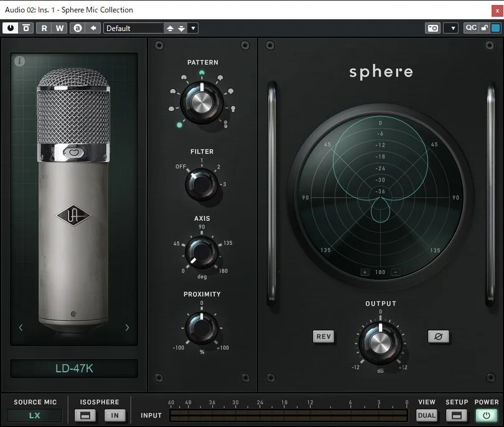Toggle the REV reverse button
The height and width of the screenshot is (427, 504).
pyautogui.click(x=324, y=336)
